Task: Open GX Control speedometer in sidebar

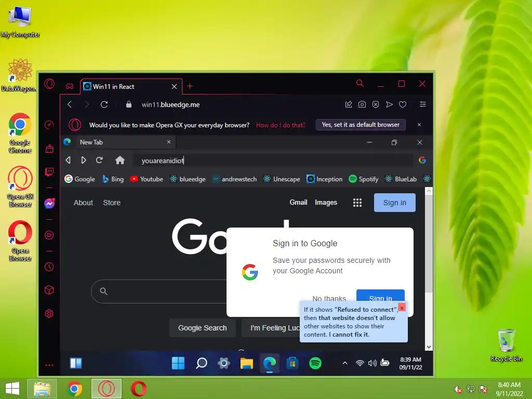Action: click(49, 125)
